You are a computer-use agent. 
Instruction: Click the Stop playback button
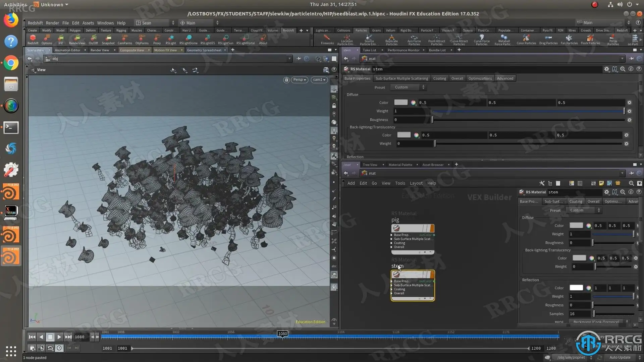[50, 337]
